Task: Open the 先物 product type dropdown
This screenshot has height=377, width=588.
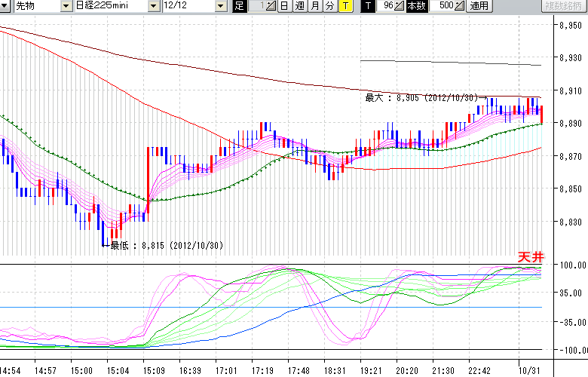Action: pos(49,6)
